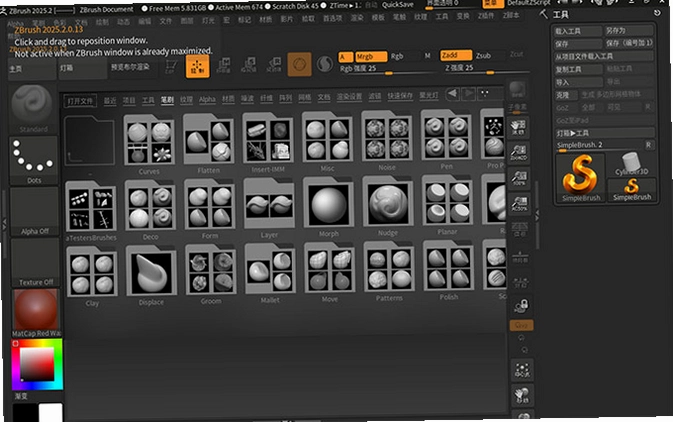Open the 首选项 menu in menu bar
The width and height of the screenshot is (673, 422).
point(332,18)
